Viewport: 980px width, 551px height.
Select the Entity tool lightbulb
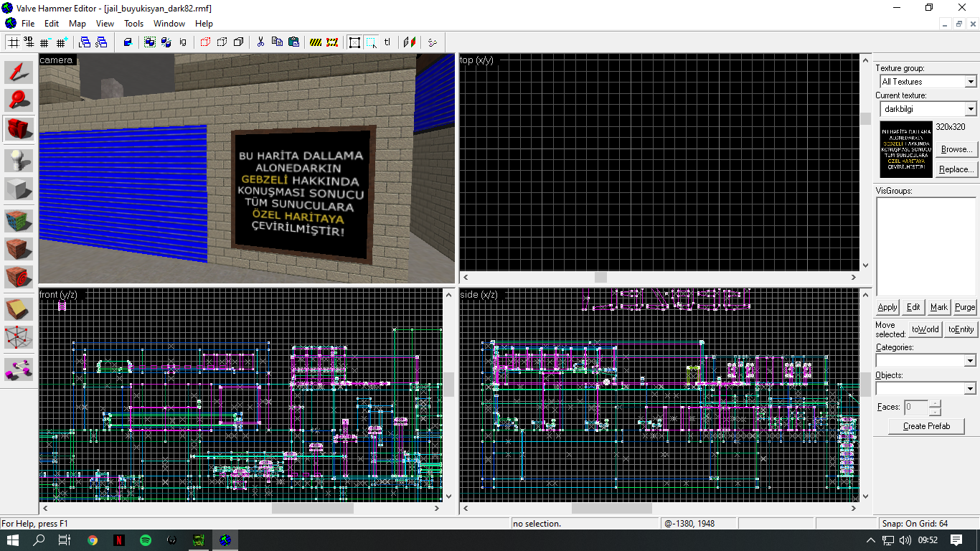click(19, 159)
